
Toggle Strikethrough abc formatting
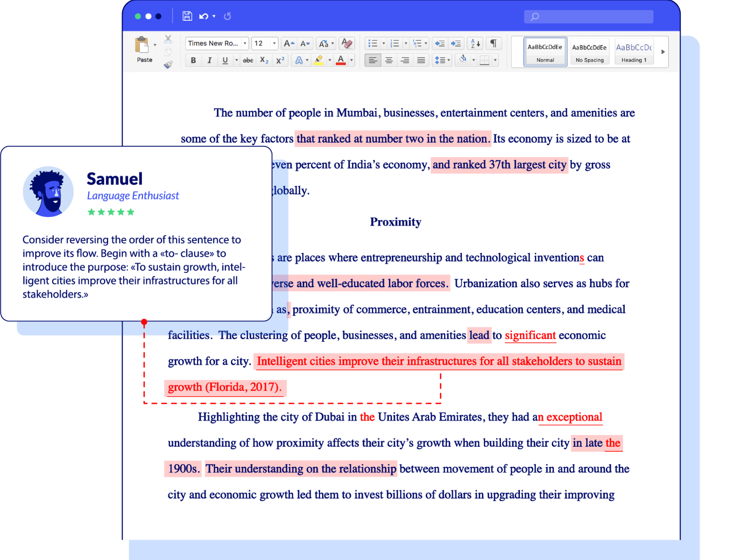248,60
